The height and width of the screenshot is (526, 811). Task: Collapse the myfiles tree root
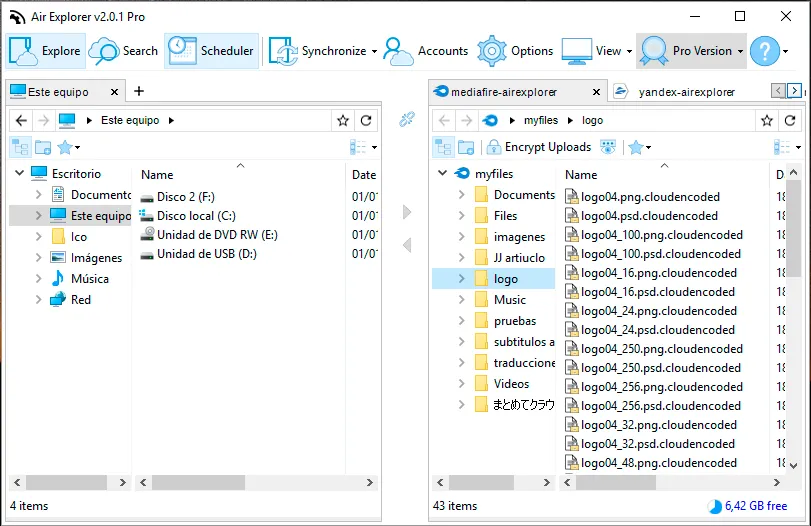(x=443, y=173)
